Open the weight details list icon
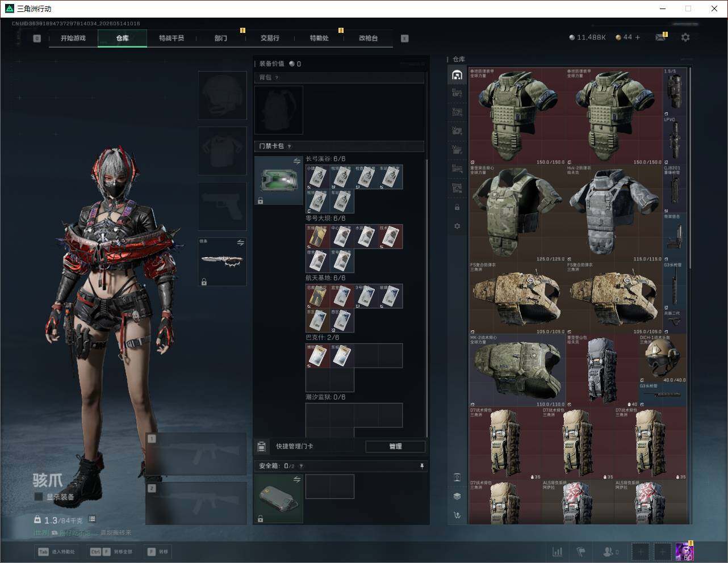The width and height of the screenshot is (728, 563). (92, 519)
